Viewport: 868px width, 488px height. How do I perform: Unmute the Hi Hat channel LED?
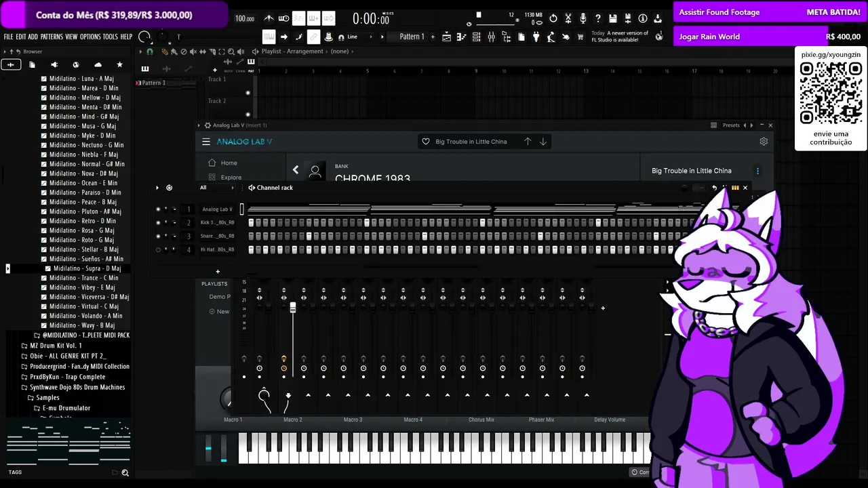[x=158, y=249]
